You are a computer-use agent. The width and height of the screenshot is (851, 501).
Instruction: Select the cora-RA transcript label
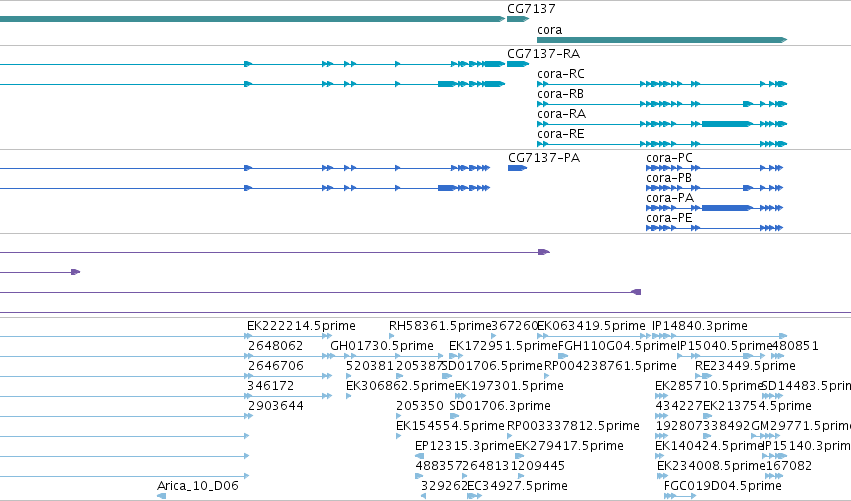click(x=561, y=114)
